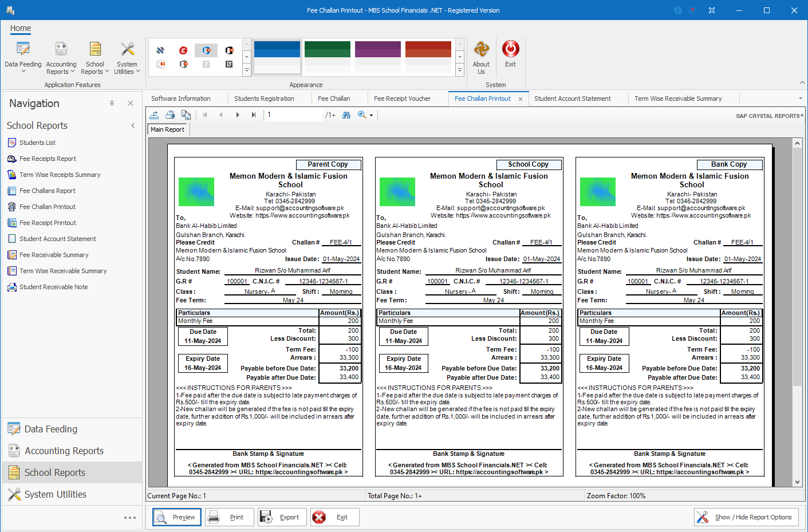Expand the skin icon gallery
The width and height of the screenshot is (808, 532).
247,70
